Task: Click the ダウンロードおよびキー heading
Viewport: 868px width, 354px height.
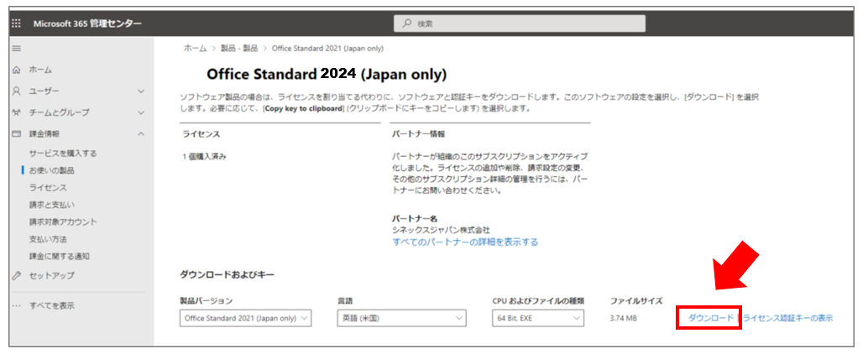Action: point(227,274)
